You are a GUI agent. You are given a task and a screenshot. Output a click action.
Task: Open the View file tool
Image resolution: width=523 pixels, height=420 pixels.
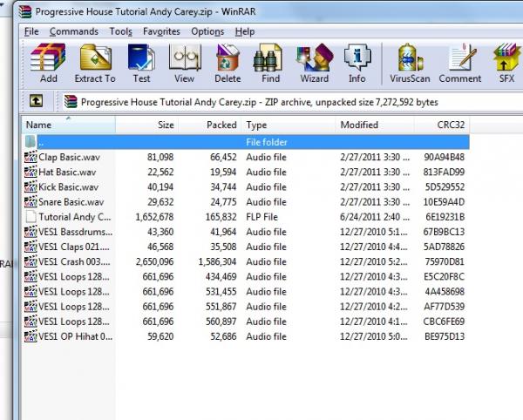pyautogui.click(x=185, y=63)
